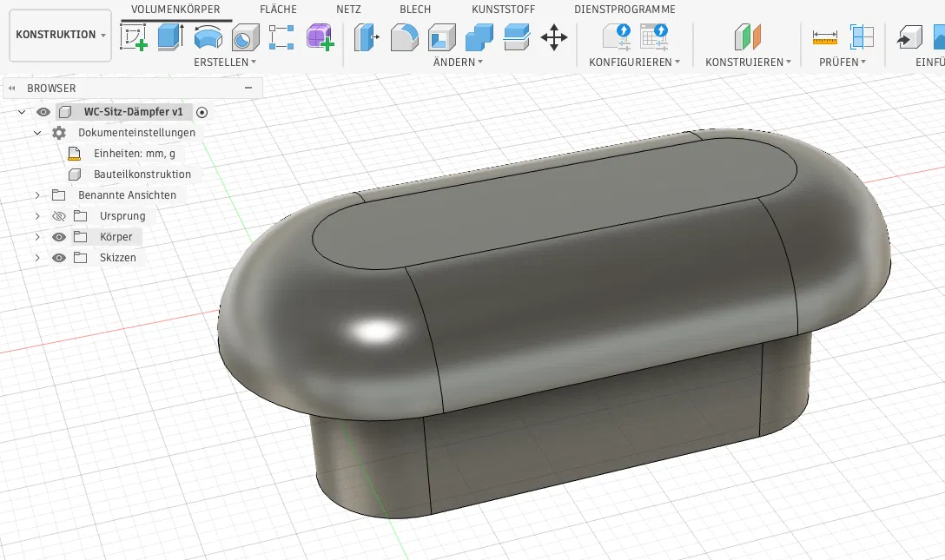The width and height of the screenshot is (945, 560).
Task: Open the KONSTRUKTION workspace dropdown
Action: 60,35
